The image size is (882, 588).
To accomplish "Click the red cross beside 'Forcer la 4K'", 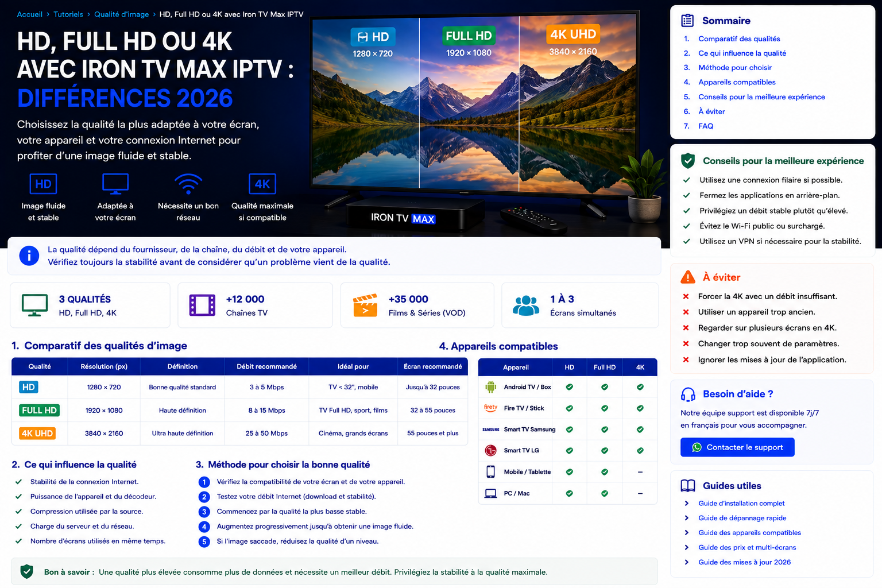I will (686, 296).
